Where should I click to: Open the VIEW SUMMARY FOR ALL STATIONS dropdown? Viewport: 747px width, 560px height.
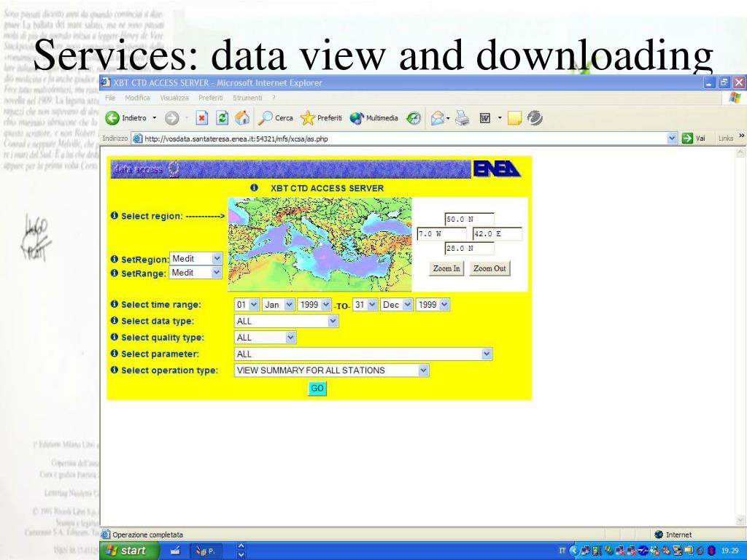pos(332,370)
